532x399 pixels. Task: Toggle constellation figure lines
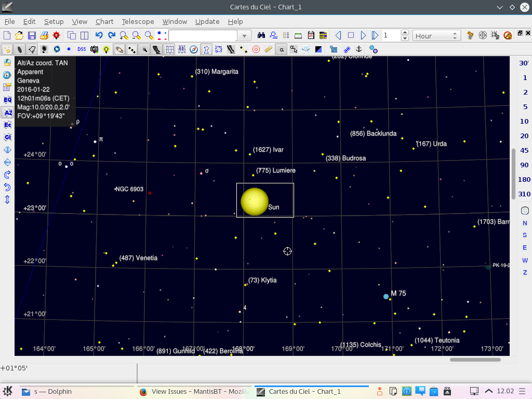click(x=206, y=49)
